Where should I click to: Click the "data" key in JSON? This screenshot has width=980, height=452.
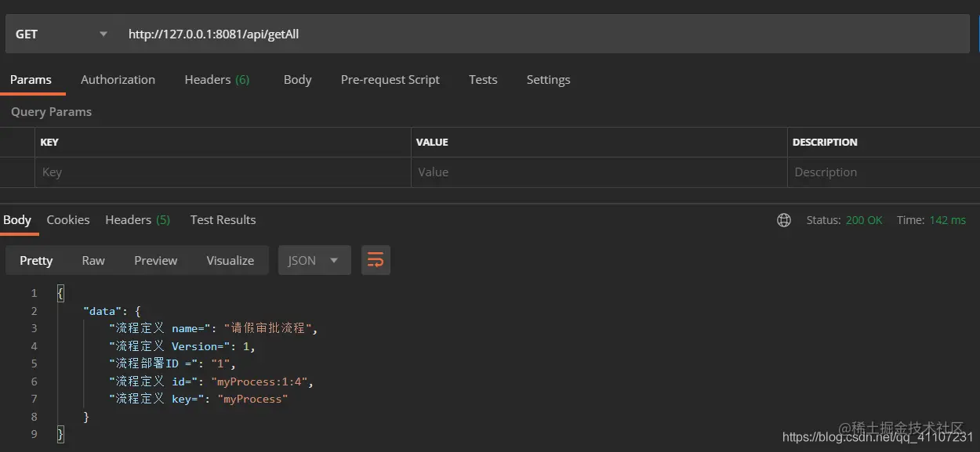[x=103, y=310]
